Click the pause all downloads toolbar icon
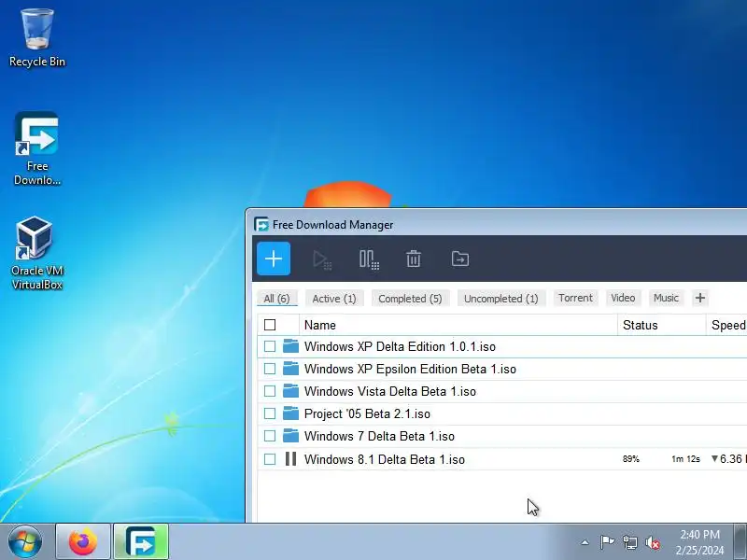 [x=369, y=259]
